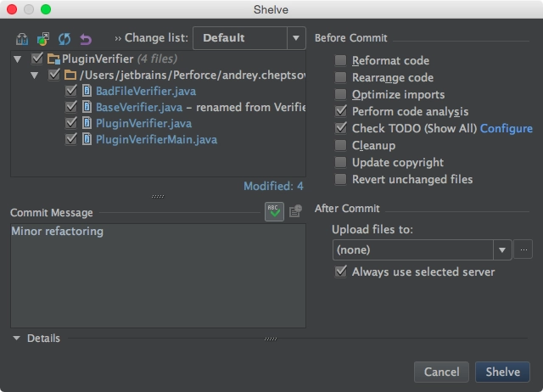The image size is (543, 392).
Task: Click the Refresh Changes icon
Action: point(64,39)
